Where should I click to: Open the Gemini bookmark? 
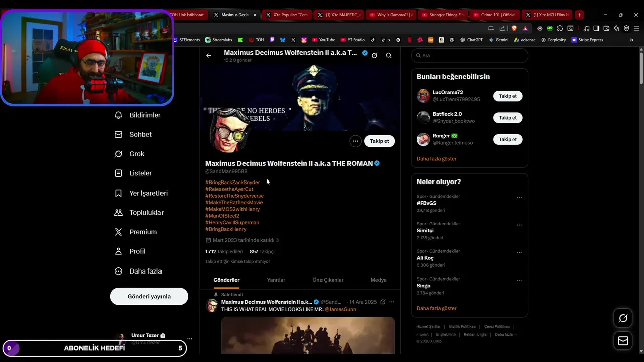pos(498,40)
